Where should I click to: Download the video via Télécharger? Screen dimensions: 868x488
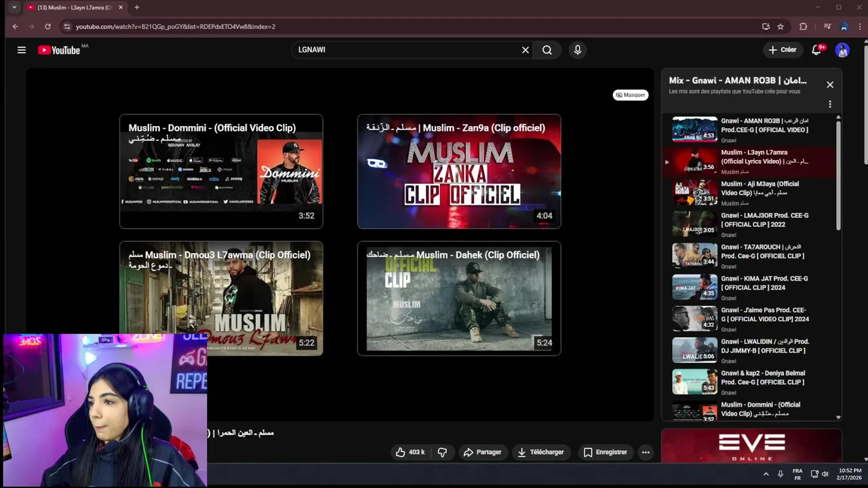coord(540,452)
